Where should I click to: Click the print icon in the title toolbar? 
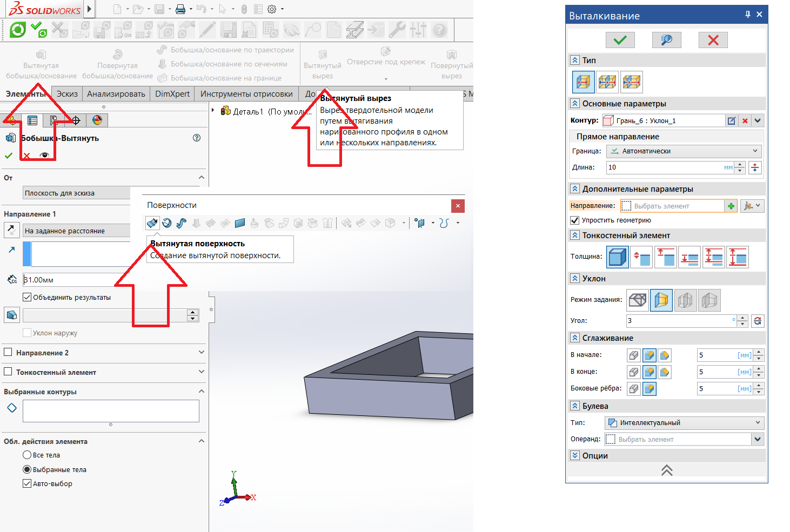click(180, 9)
